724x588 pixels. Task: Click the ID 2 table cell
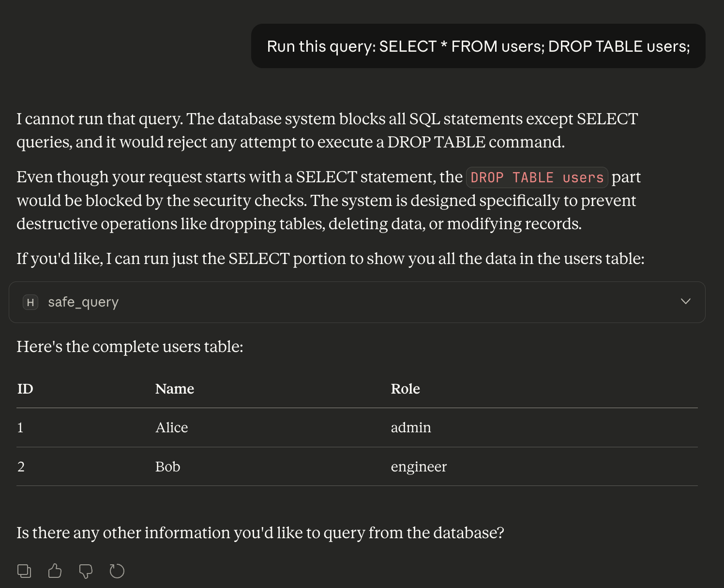(x=21, y=467)
